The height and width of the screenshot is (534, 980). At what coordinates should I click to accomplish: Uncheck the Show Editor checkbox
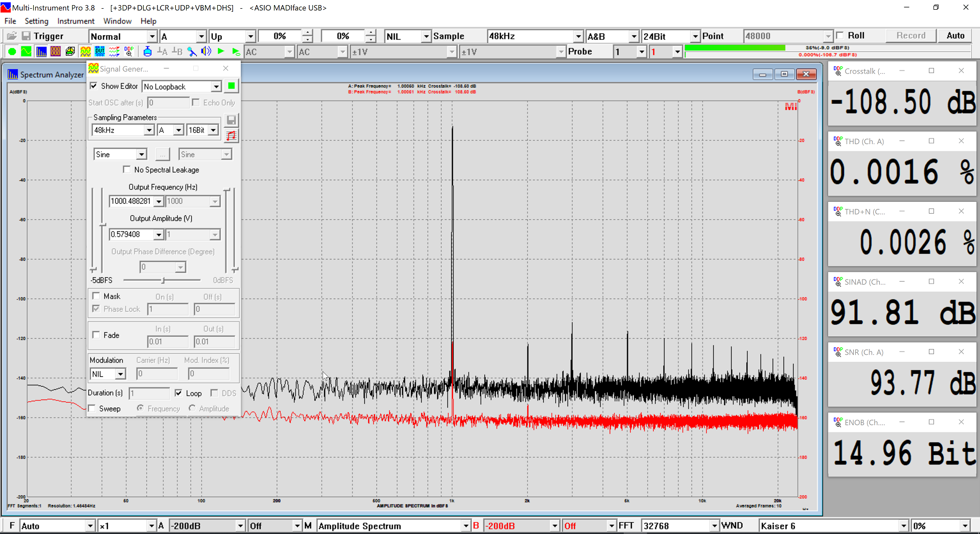[94, 86]
